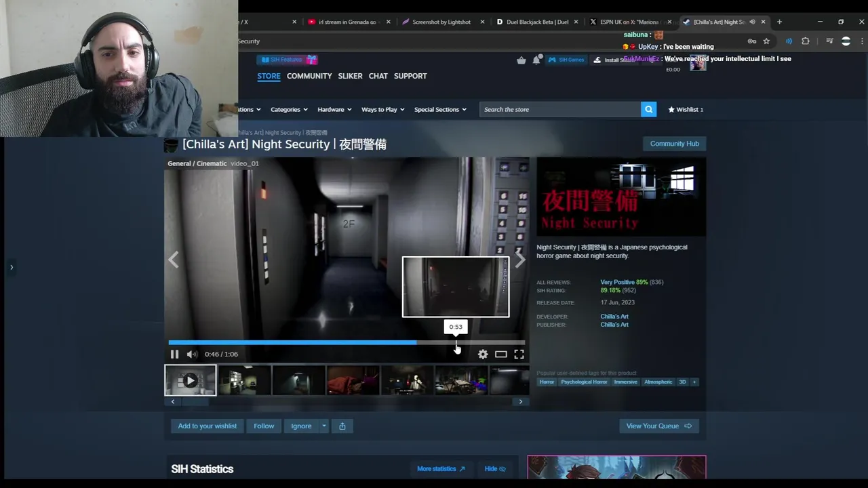Switch to Screenshot by Lightshot tab

(441, 22)
